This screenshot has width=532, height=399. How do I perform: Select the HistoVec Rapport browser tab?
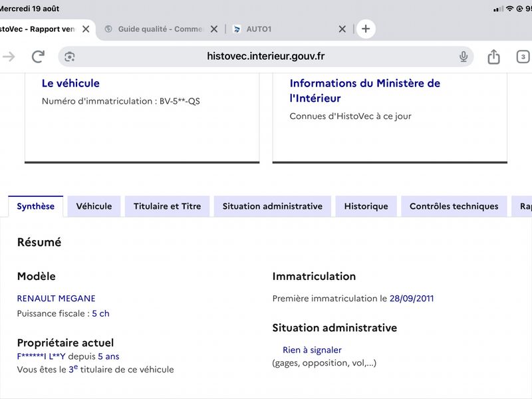37,29
